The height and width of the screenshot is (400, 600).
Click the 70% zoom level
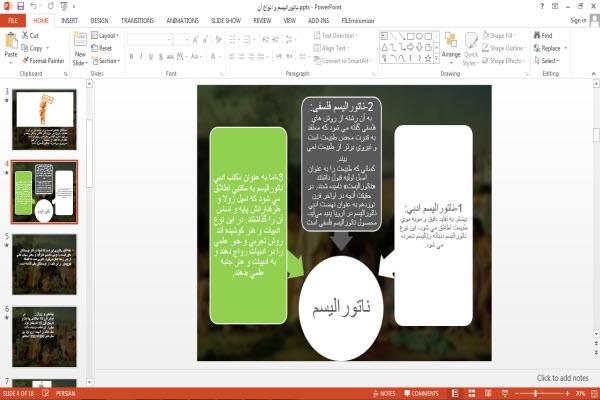click(580, 393)
